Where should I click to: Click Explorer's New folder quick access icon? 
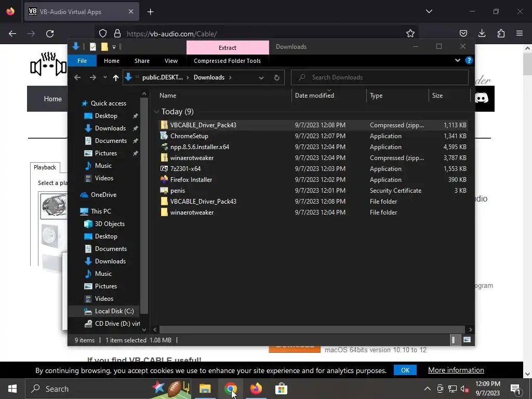(x=104, y=47)
